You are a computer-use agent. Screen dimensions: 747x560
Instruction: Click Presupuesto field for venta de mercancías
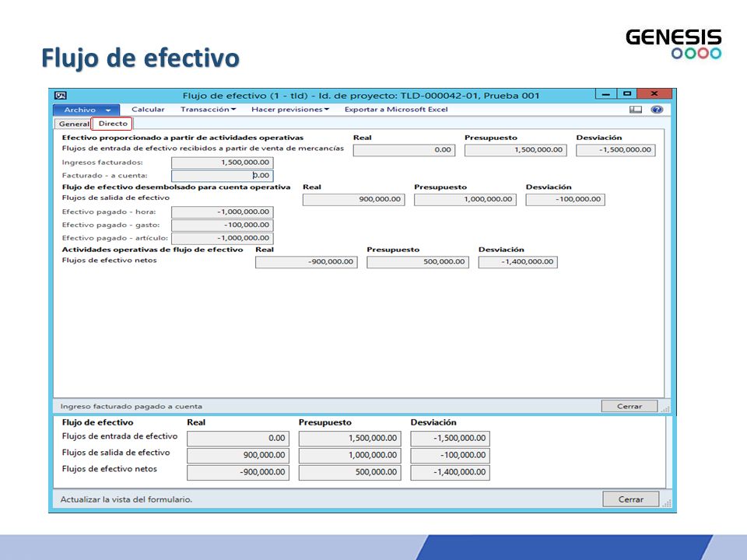pos(515,150)
